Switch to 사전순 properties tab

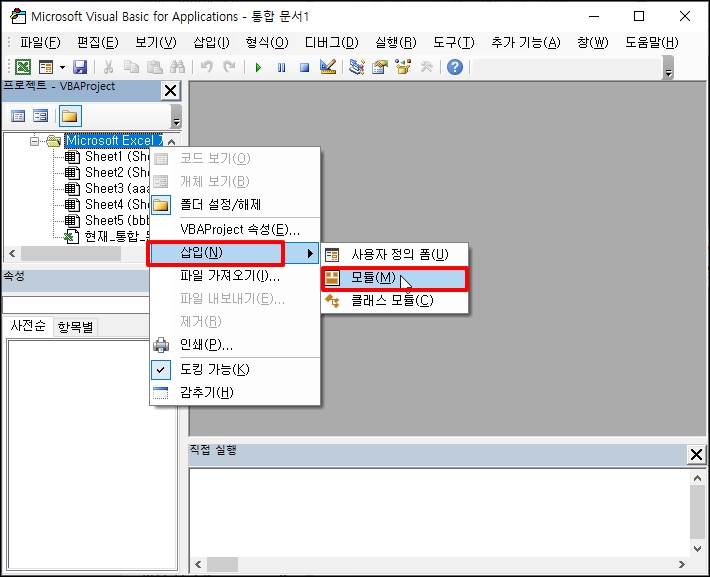tap(28, 326)
